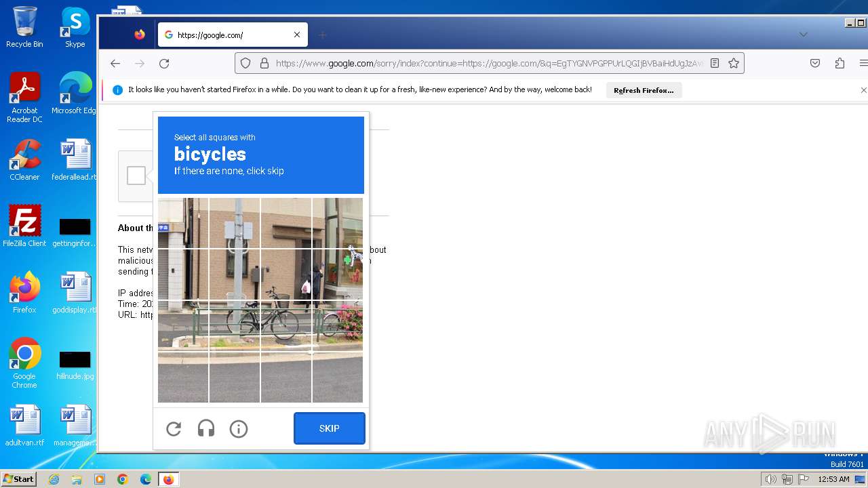Get an audio challenge via headphones icon

click(206, 428)
